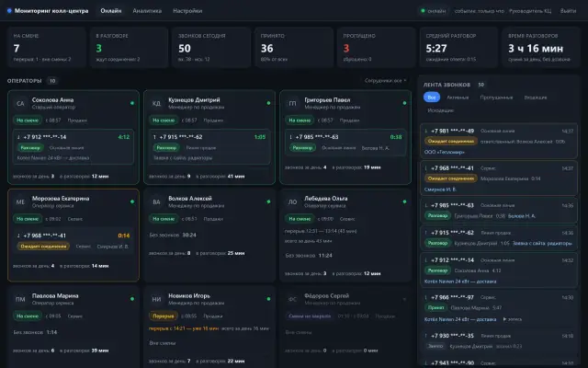Click the ФС avatar of Фёдоров Сергей
The width and height of the screenshot is (588, 368).
[292, 299]
